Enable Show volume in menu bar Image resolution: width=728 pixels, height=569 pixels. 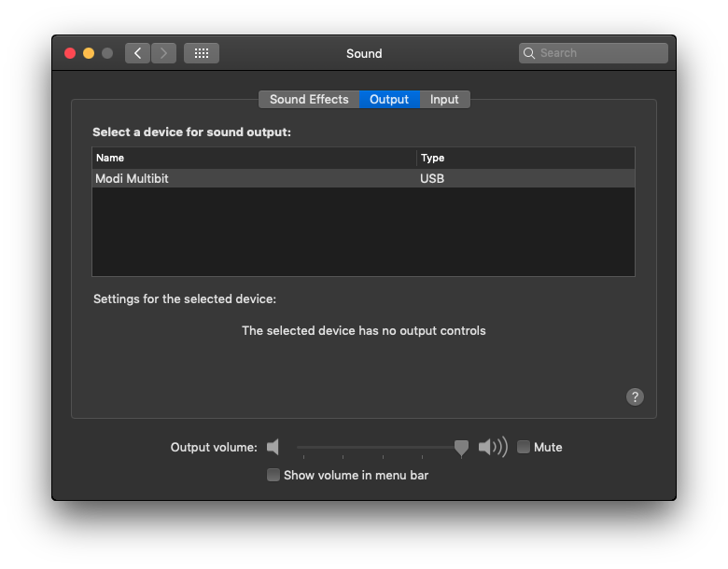click(x=273, y=475)
